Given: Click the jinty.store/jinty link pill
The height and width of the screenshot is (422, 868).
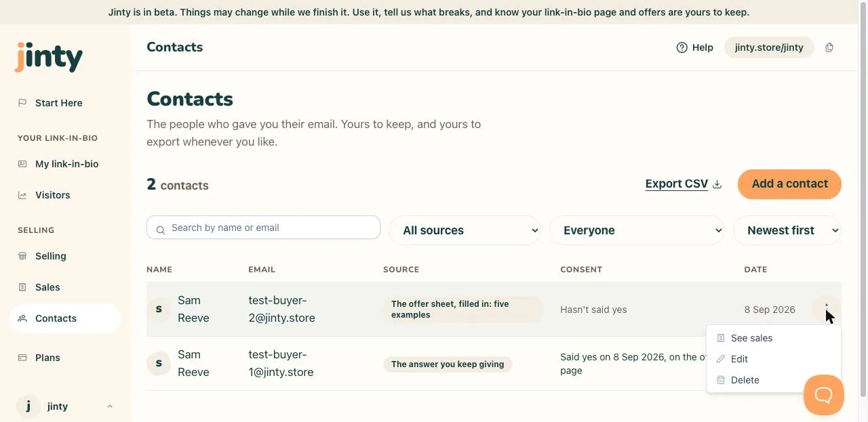Looking at the screenshot, I should pos(769,47).
